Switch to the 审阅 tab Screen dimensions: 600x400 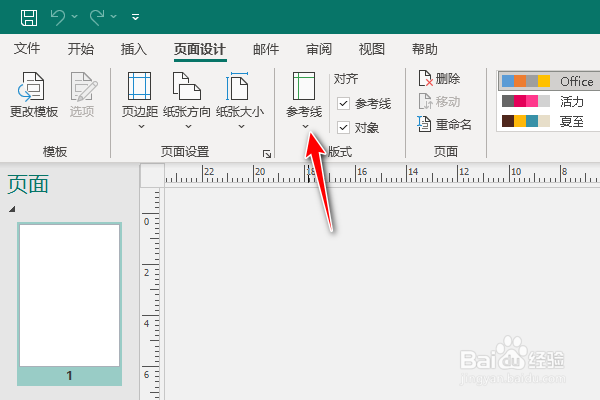[319, 49]
